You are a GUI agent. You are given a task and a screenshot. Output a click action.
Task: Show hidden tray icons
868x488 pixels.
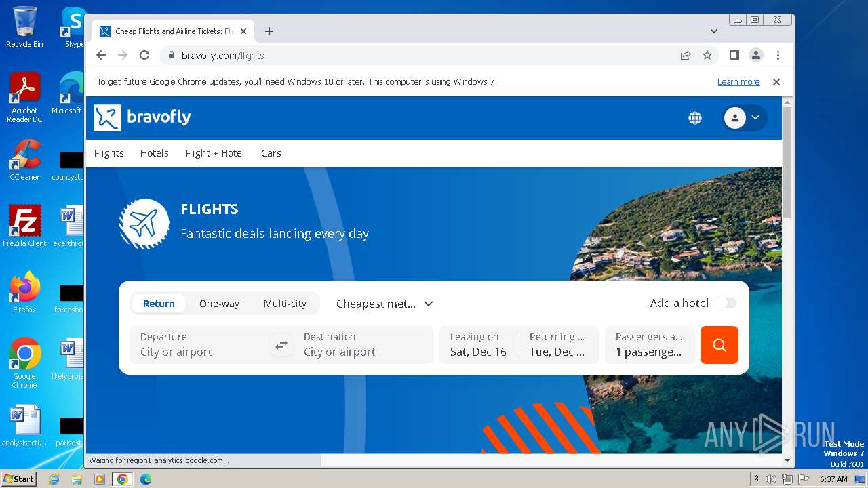click(756, 479)
